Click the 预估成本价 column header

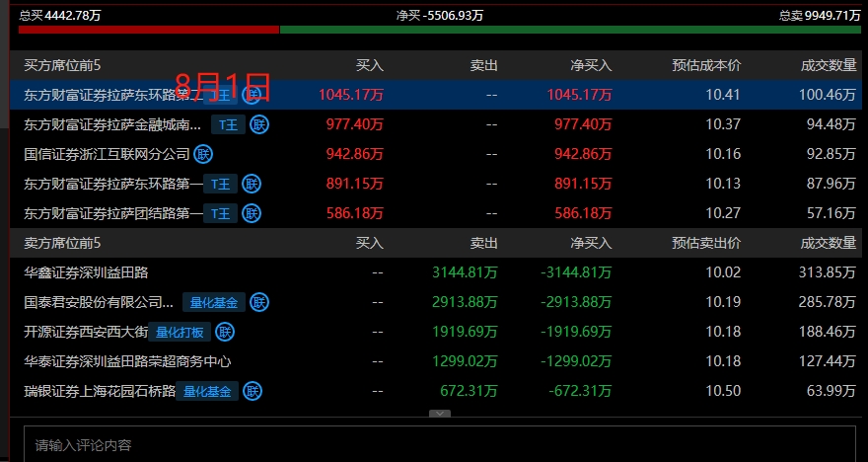click(x=706, y=65)
